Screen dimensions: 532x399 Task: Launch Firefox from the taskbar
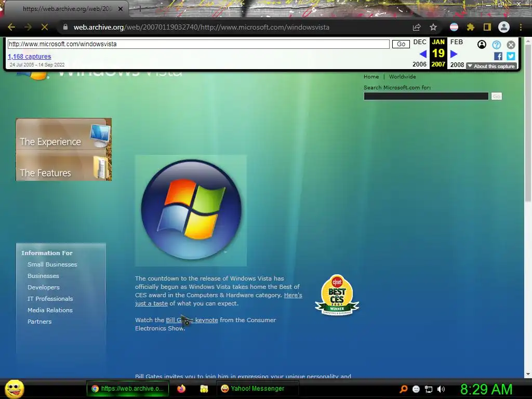[181, 389]
